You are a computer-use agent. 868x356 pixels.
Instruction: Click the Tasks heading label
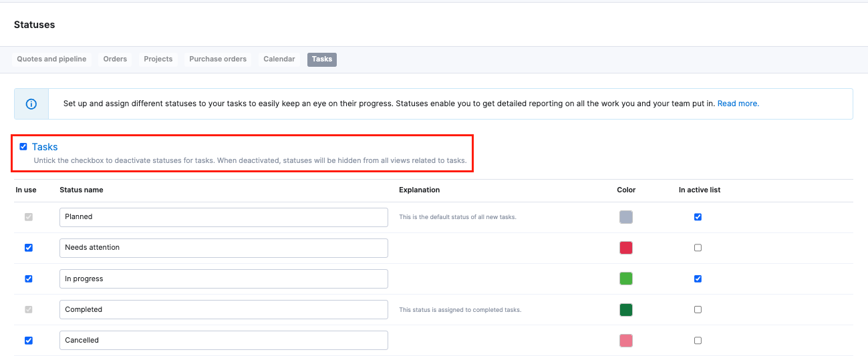pos(45,147)
